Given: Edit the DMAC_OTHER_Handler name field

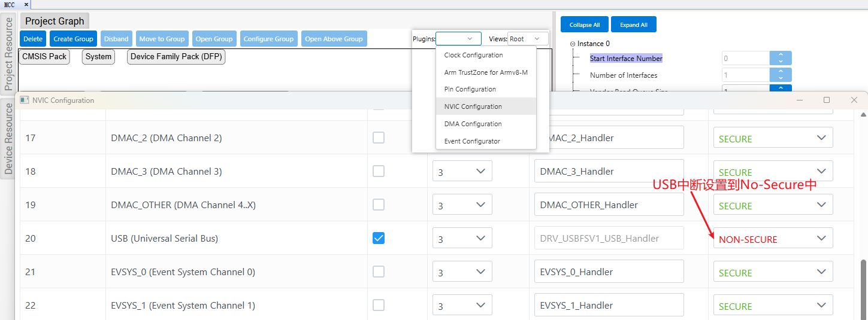Looking at the screenshot, I should (609, 205).
